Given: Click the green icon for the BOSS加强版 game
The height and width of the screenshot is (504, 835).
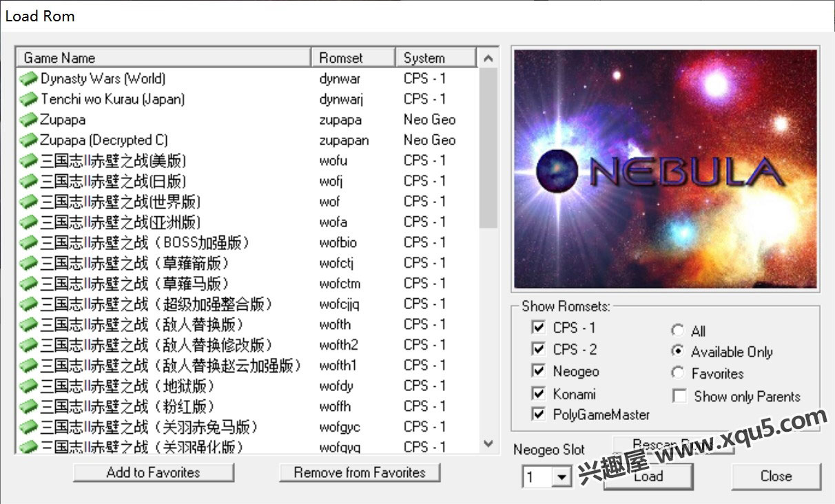Looking at the screenshot, I should 28,243.
